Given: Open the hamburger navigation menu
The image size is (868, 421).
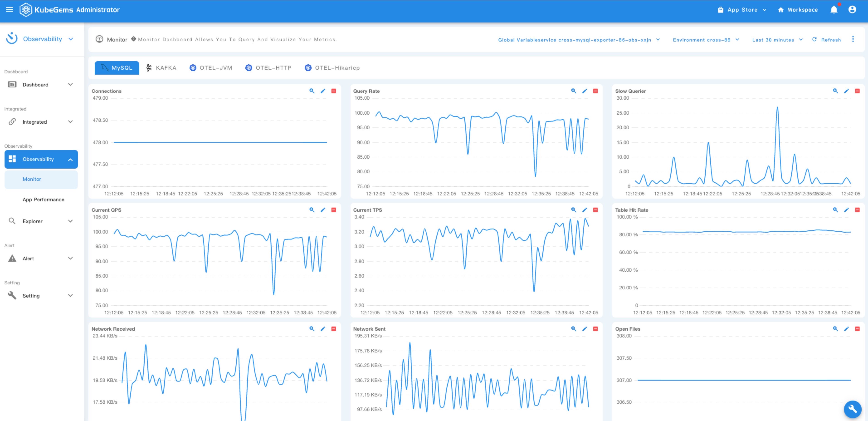Looking at the screenshot, I should [x=10, y=10].
